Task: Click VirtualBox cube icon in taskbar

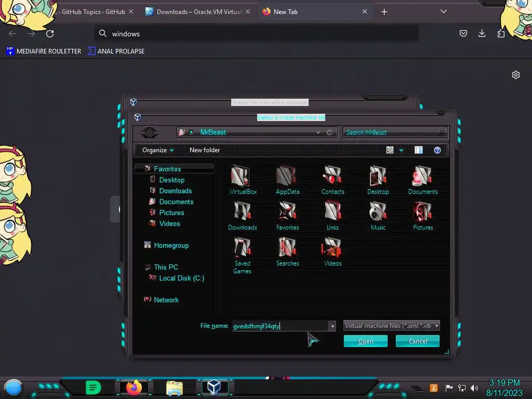Action: point(215,387)
